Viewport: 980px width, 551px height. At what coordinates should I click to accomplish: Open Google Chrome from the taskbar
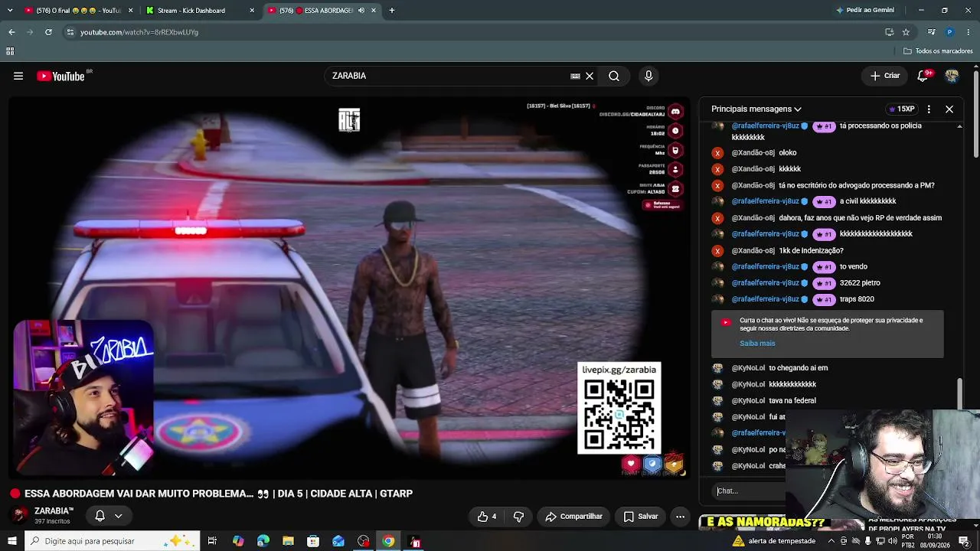click(388, 541)
